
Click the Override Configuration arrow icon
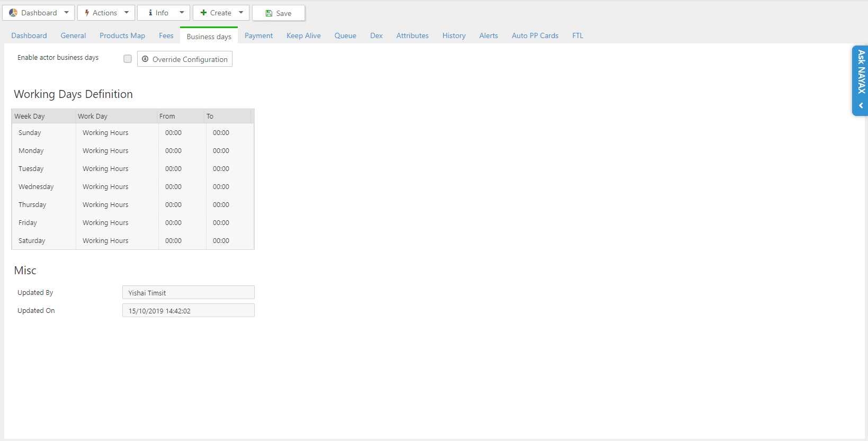145,59
